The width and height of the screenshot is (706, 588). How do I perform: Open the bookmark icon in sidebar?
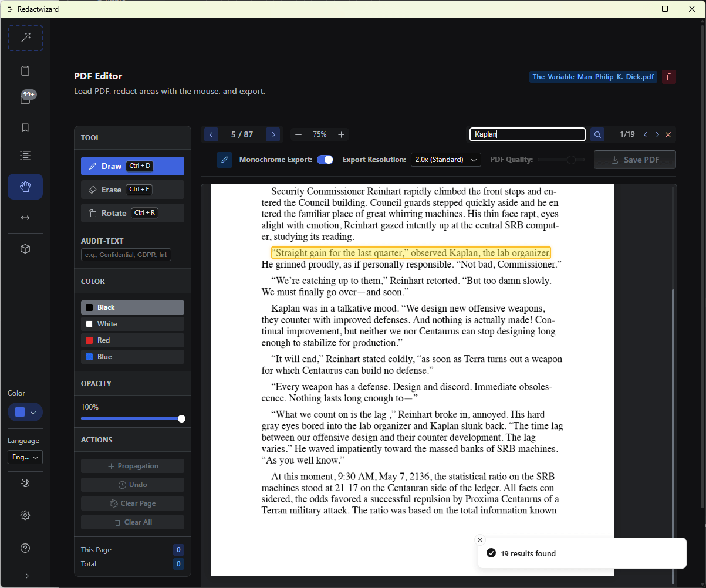point(25,127)
